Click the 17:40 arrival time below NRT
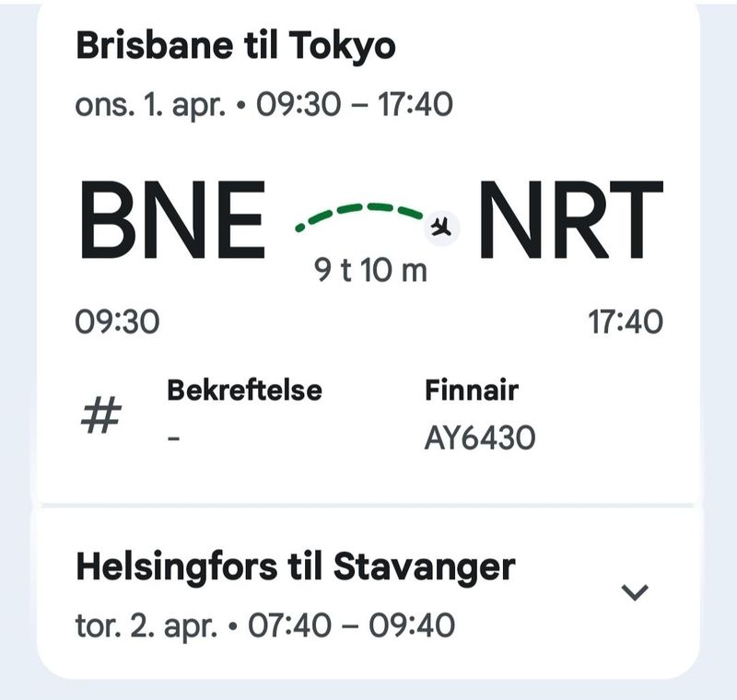Screen dimensions: 737x700 626,322
